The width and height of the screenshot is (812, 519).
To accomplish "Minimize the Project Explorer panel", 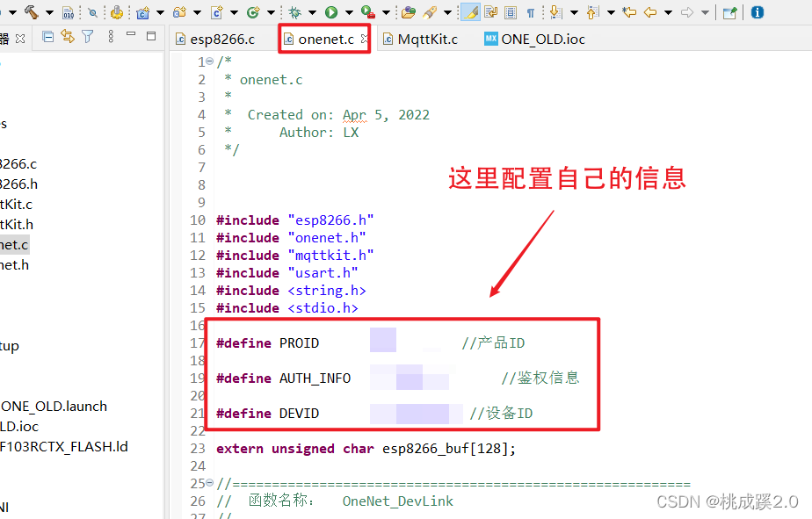I will [131, 34].
